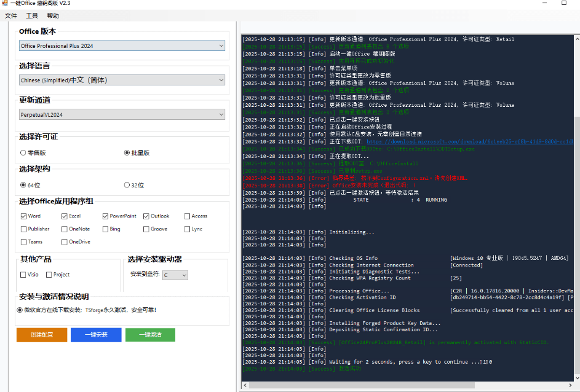Select the 零售版 license option
Screen dimensions: 580x392
pos(22,153)
